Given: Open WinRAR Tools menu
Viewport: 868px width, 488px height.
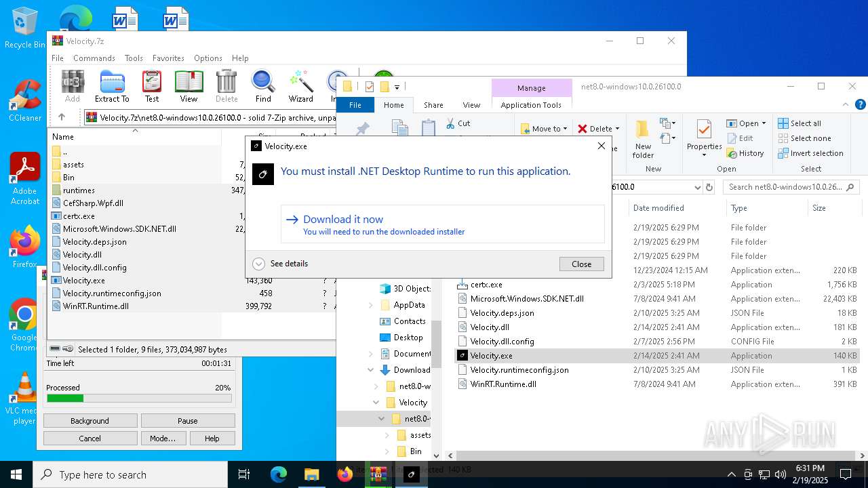Looking at the screenshot, I should pos(134,58).
